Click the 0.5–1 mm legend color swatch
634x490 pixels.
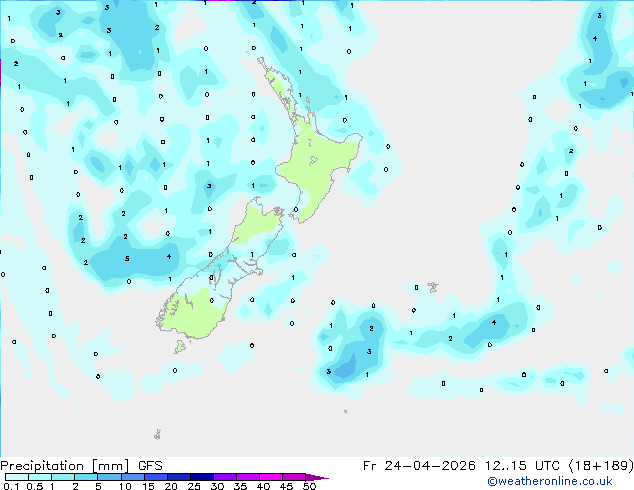40,477
